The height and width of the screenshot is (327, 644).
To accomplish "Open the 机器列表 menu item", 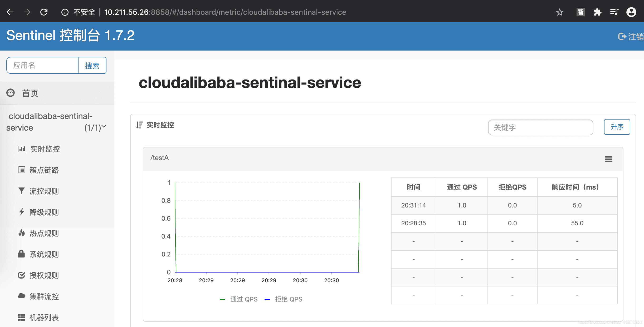I will [x=44, y=318].
